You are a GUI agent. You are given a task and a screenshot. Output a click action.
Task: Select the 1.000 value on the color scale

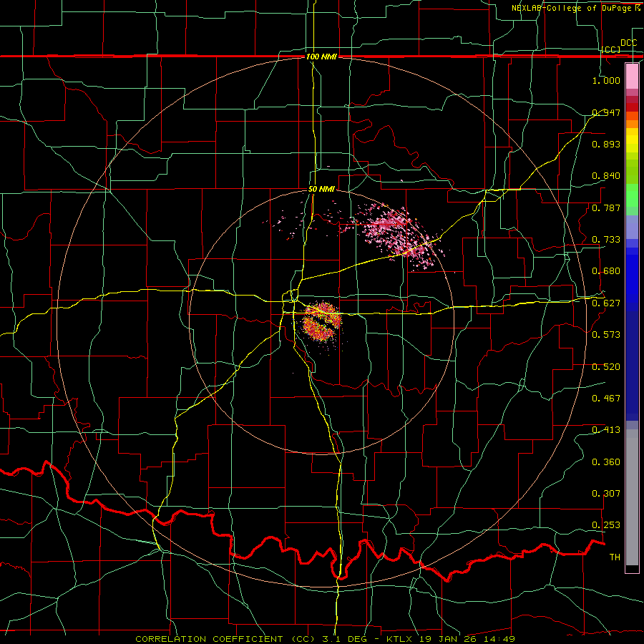(x=606, y=80)
